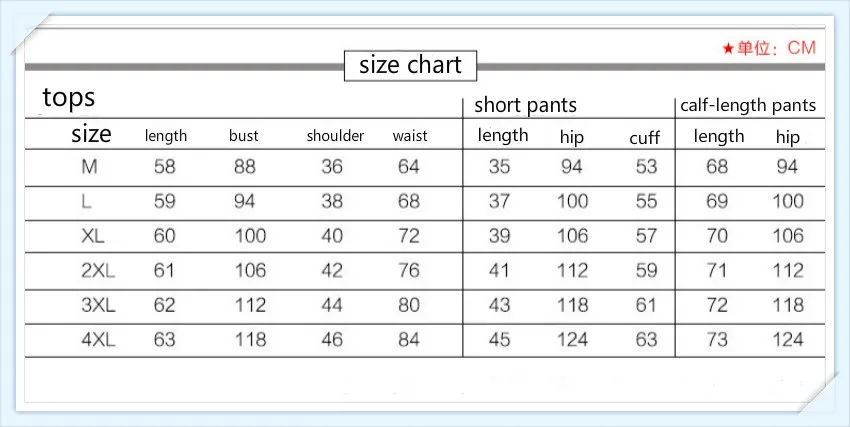The width and height of the screenshot is (850, 427).
Task: Click calf-length pants length value 73
Action: [717, 340]
